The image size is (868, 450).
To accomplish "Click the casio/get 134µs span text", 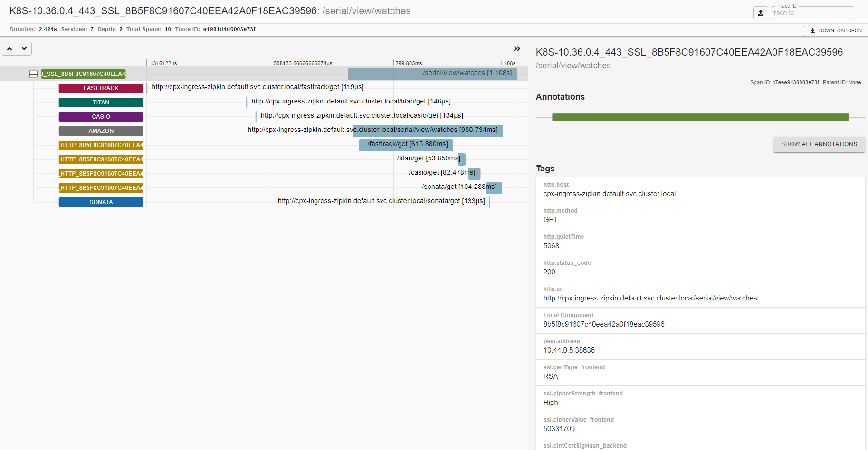I will point(362,115).
